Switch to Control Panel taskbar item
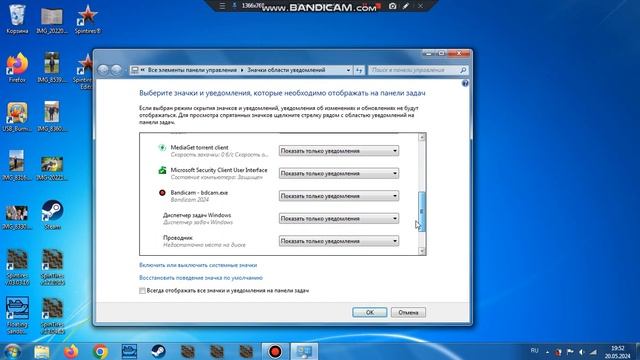The image size is (640, 360). coord(304,351)
